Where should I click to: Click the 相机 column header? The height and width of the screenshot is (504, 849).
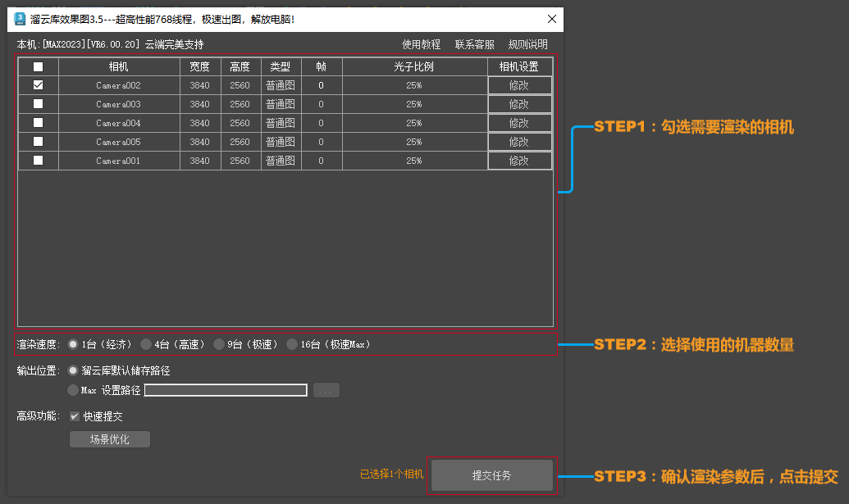click(x=119, y=66)
